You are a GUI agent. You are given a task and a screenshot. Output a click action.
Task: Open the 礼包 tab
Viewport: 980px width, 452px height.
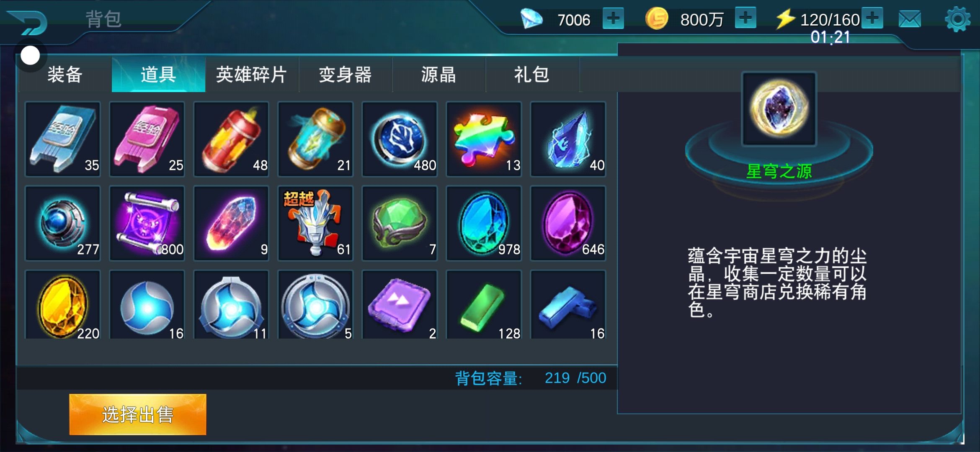(x=532, y=74)
